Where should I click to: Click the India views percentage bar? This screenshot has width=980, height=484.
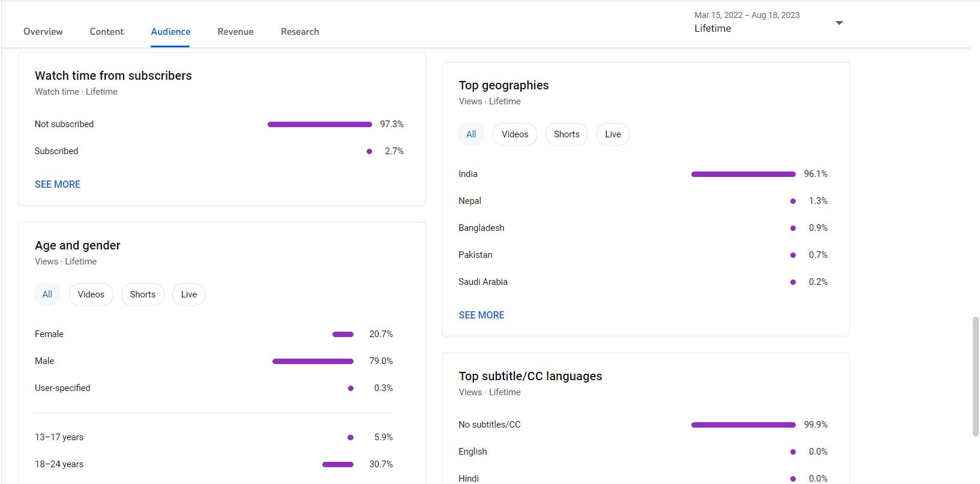point(743,175)
